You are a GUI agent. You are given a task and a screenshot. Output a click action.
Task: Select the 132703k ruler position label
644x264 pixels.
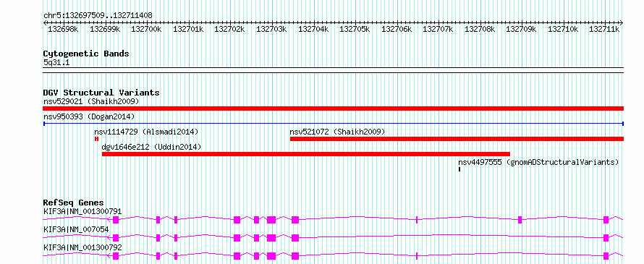coord(271,29)
